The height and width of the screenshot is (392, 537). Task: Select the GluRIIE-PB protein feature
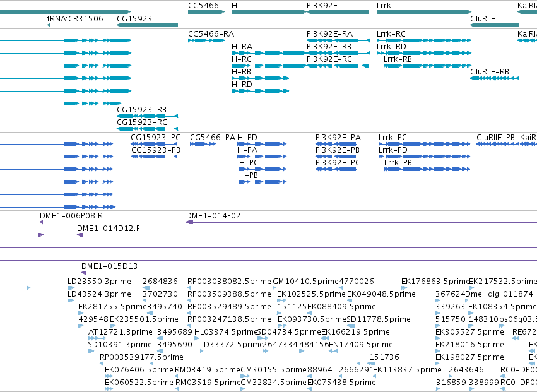(x=498, y=144)
